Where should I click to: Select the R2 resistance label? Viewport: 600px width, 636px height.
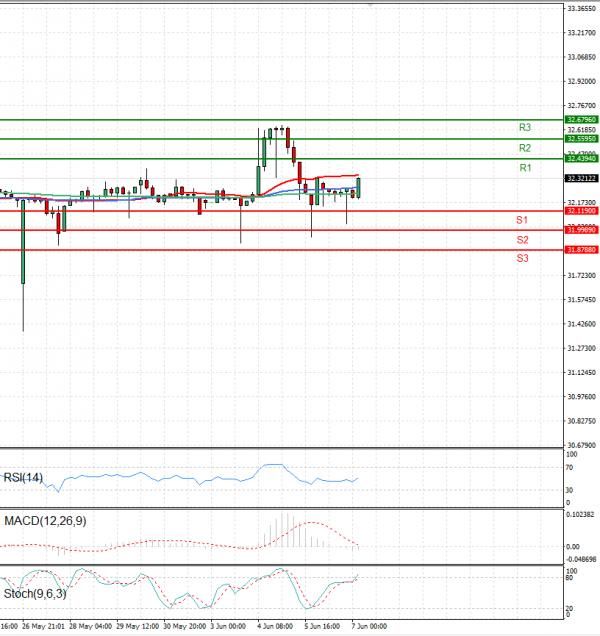click(525, 148)
